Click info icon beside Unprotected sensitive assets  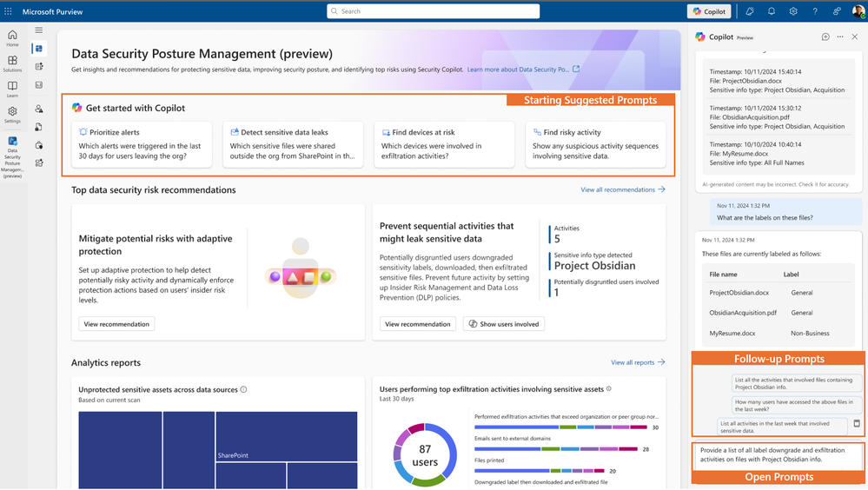click(243, 389)
